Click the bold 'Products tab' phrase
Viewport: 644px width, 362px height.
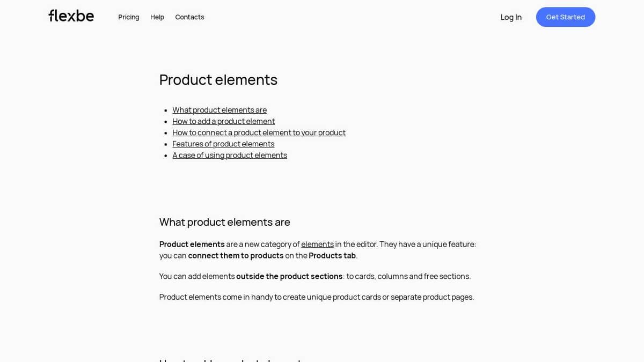[x=332, y=255]
